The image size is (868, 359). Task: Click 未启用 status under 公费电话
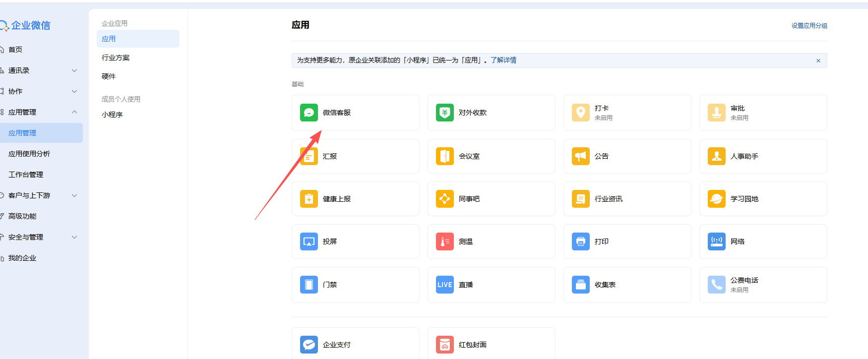[x=740, y=290]
